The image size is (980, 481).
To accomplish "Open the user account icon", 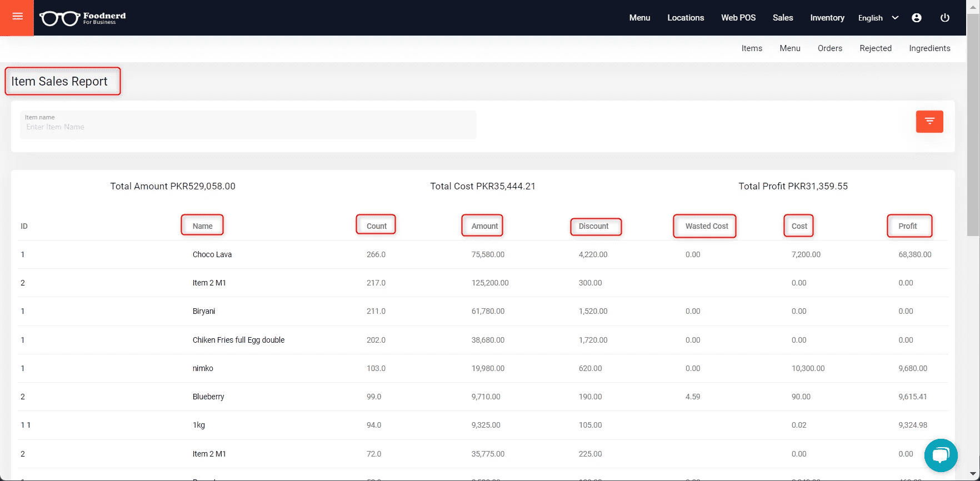I will pyautogui.click(x=917, y=18).
